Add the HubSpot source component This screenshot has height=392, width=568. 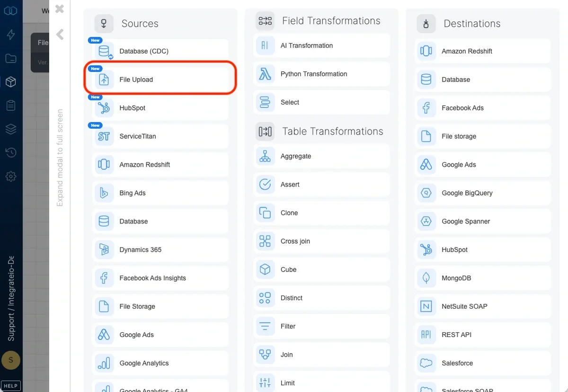click(x=160, y=108)
